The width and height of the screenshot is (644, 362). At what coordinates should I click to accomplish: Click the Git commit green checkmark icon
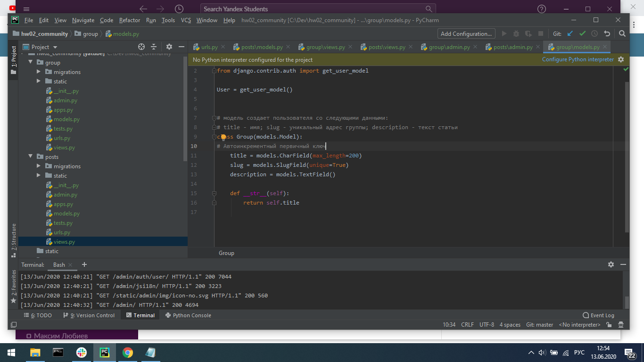[x=582, y=33]
